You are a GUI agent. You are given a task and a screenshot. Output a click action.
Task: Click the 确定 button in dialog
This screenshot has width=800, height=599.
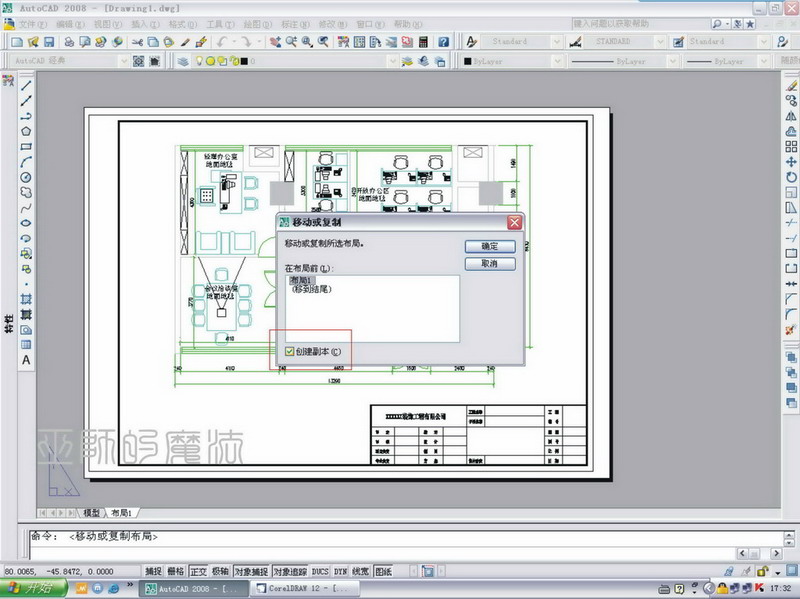click(x=490, y=246)
